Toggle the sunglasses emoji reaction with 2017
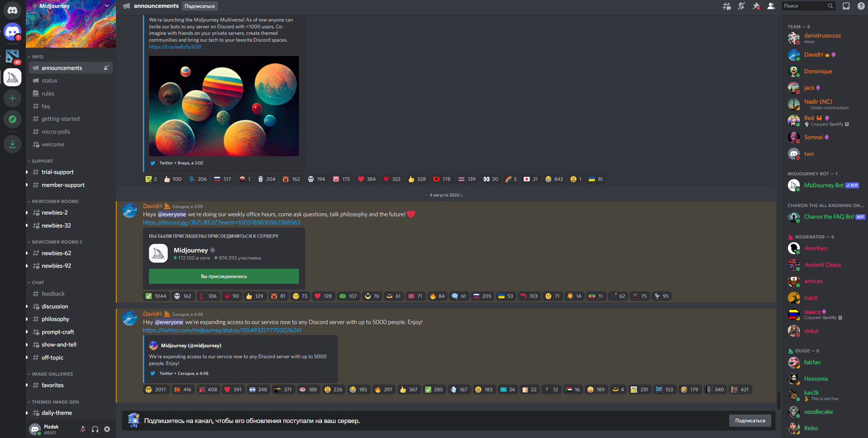Viewport: 868px width, 438px height. (x=156, y=389)
